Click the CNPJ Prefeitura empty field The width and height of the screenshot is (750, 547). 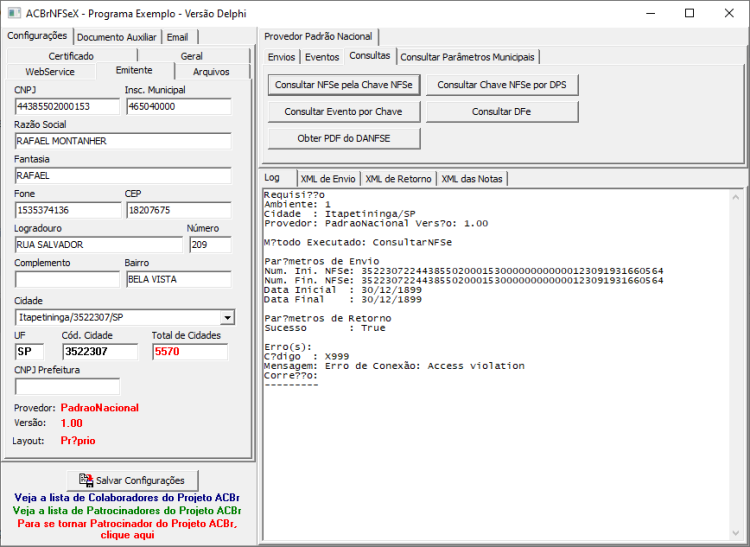click(x=67, y=386)
